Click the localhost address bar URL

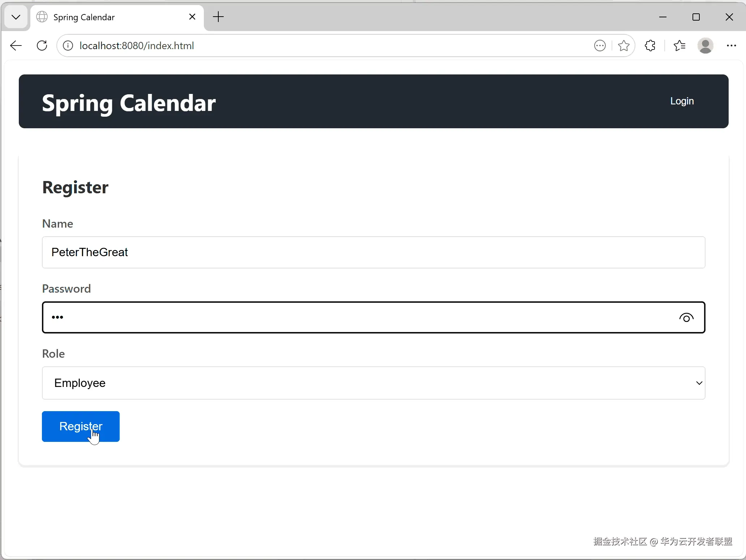137,46
